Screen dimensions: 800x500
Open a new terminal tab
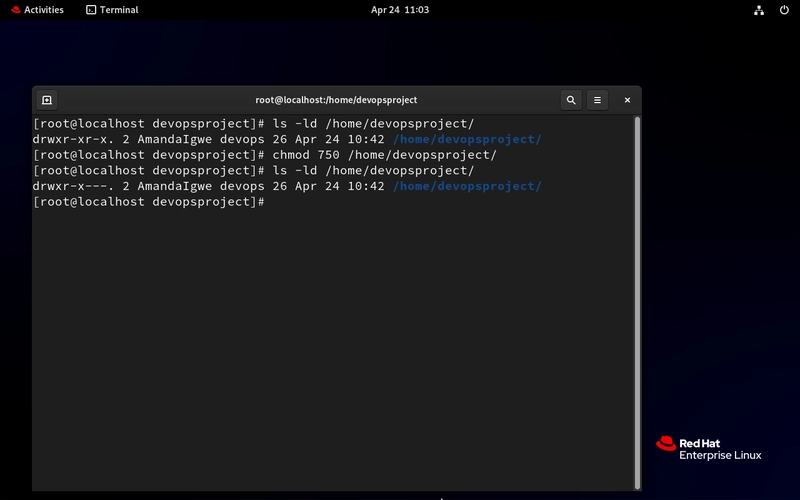tap(47, 100)
